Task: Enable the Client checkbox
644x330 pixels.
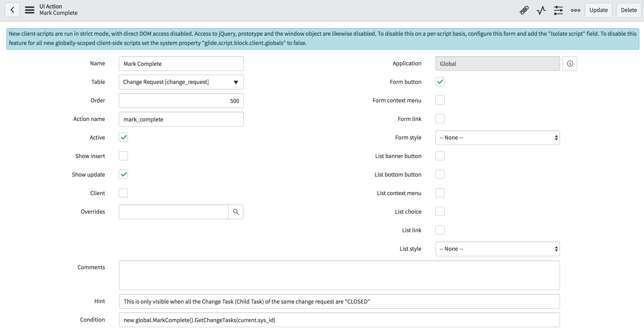Action: coord(123,193)
